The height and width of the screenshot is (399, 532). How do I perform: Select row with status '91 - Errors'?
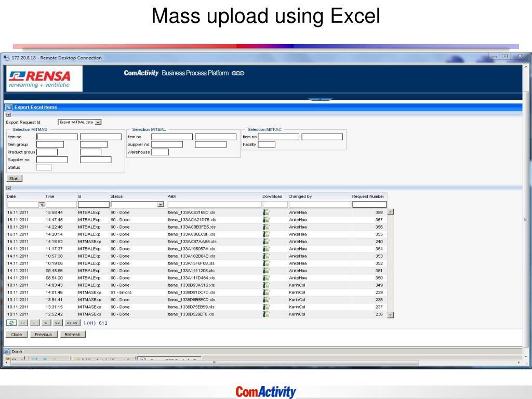coord(197,292)
